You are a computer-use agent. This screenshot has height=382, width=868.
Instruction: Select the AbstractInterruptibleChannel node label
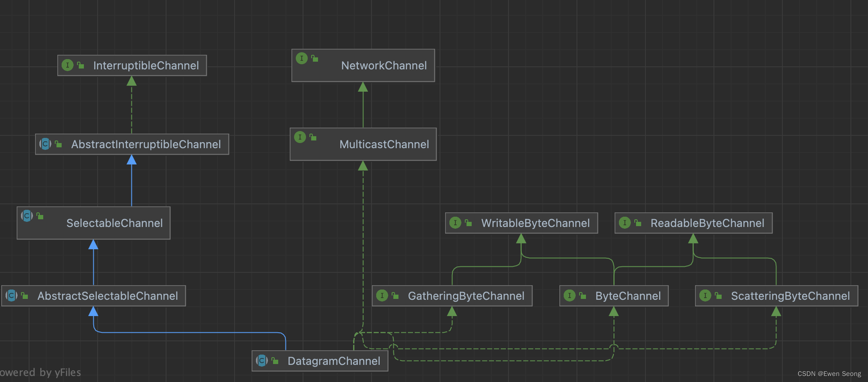(146, 144)
